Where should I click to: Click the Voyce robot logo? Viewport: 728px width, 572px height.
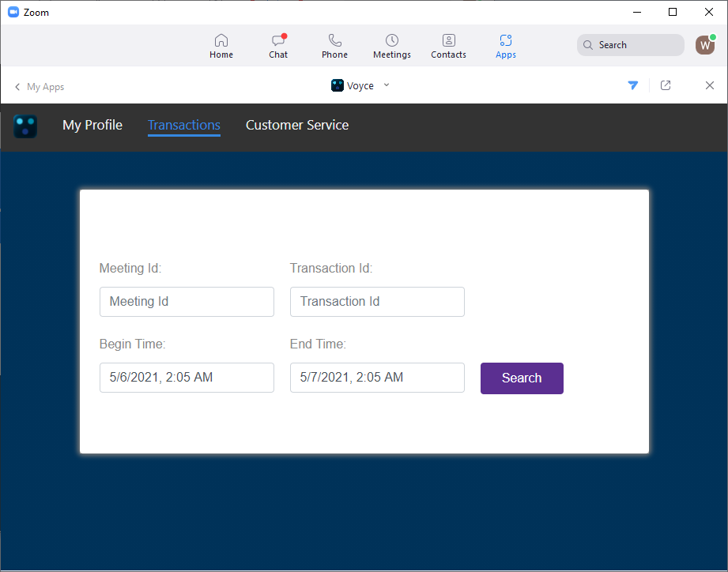(25, 126)
